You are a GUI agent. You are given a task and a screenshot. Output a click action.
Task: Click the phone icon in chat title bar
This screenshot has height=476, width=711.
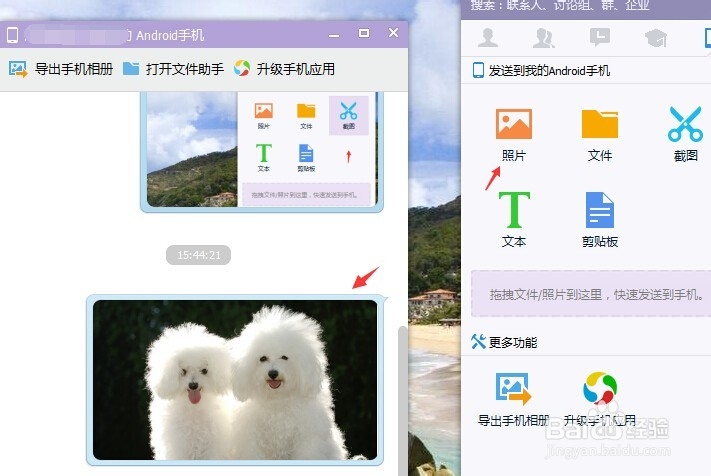pos(13,35)
